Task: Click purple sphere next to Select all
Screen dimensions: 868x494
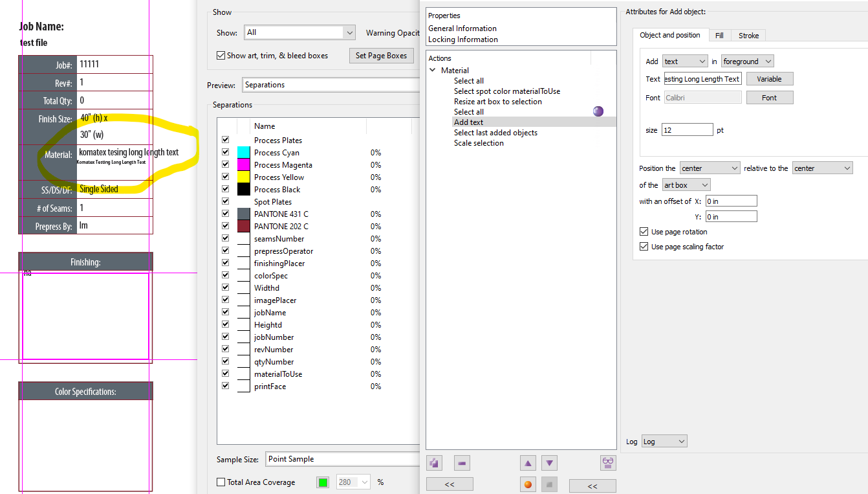Action: point(598,111)
